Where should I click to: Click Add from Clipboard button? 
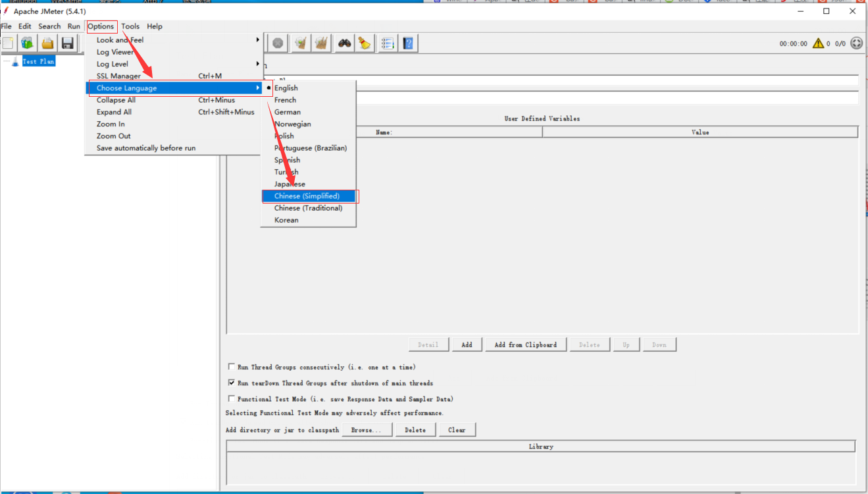tap(525, 344)
